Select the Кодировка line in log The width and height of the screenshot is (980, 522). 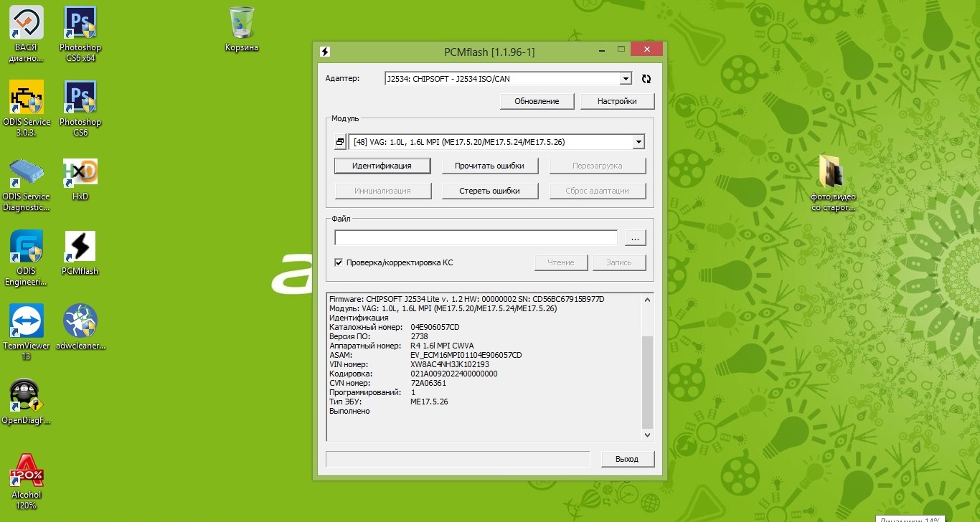click(x=413, y=374)
